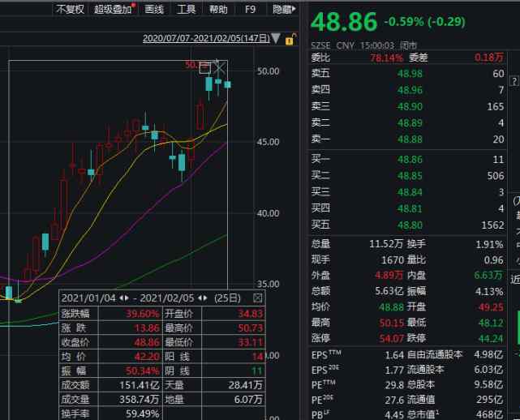The image size is (520, 420).
Task: Click the PE TTM value 29.8
Action: 394,385
